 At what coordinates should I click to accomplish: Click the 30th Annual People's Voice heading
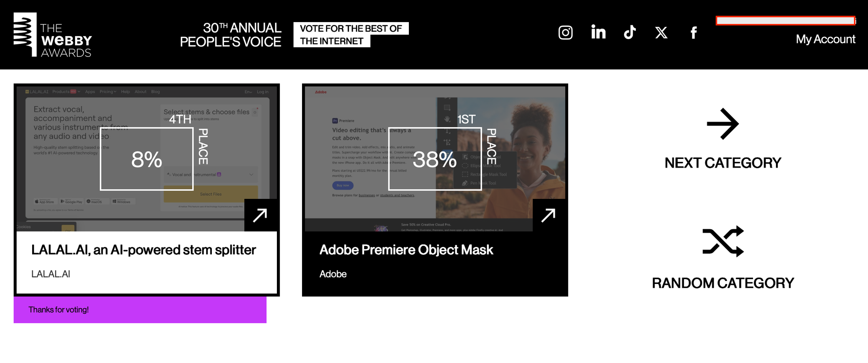point(230,35)
